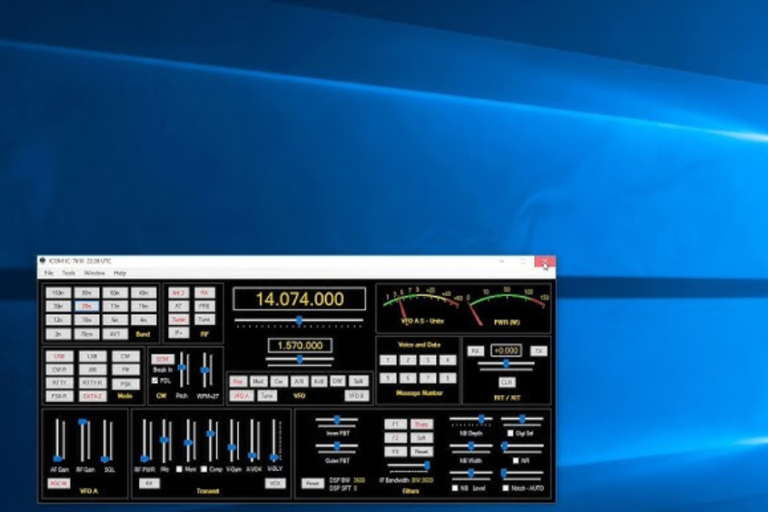This screenshot has height=512, width=768.
Task: Open the Tools menu
Action: click(x=69, y=272)
